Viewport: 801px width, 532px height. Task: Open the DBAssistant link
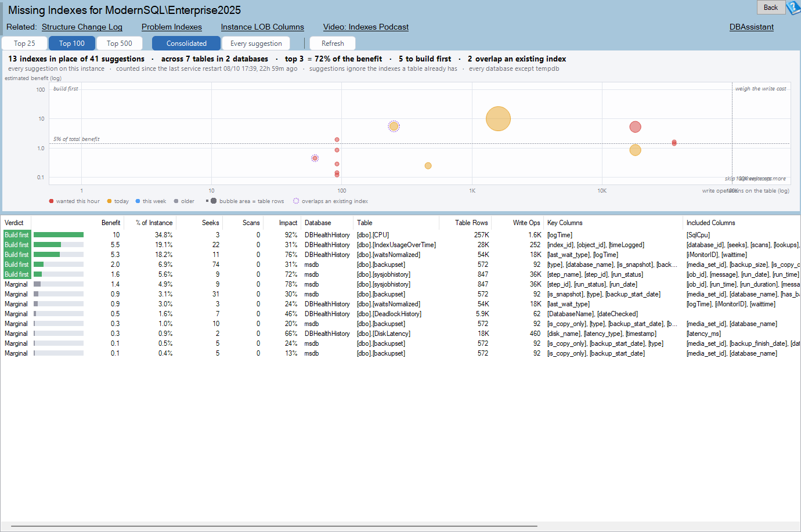[x=751, y=27]
